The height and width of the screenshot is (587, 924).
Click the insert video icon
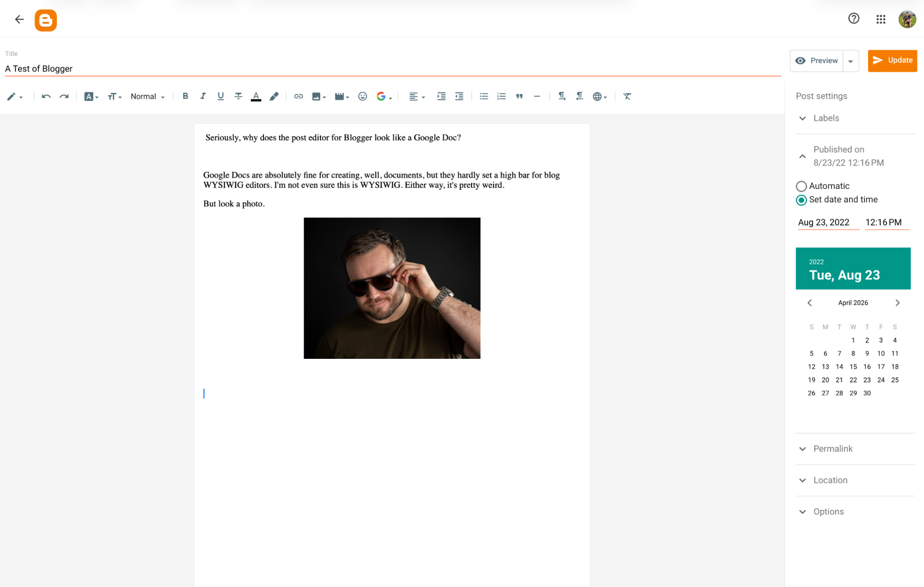click(x=340, y=96)
